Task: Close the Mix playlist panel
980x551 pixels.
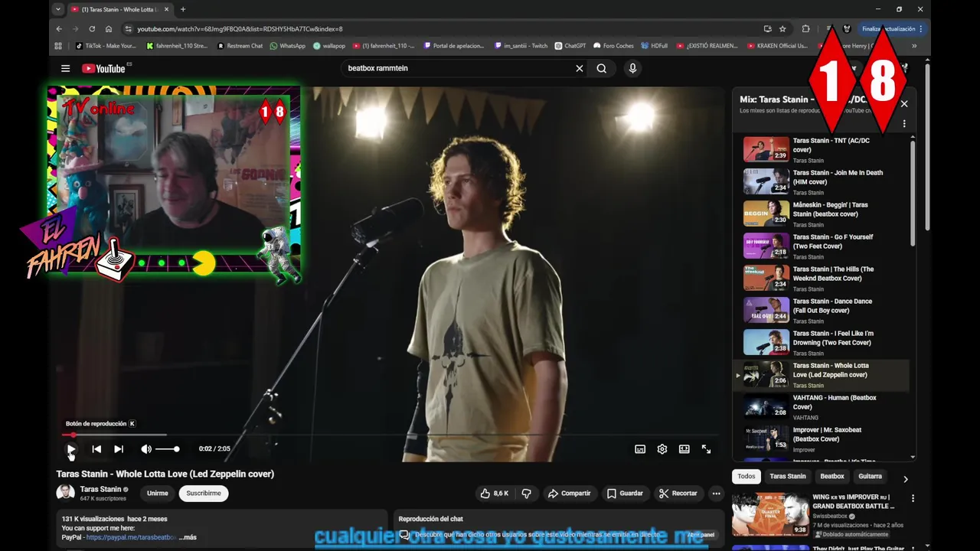Action: 904,103
